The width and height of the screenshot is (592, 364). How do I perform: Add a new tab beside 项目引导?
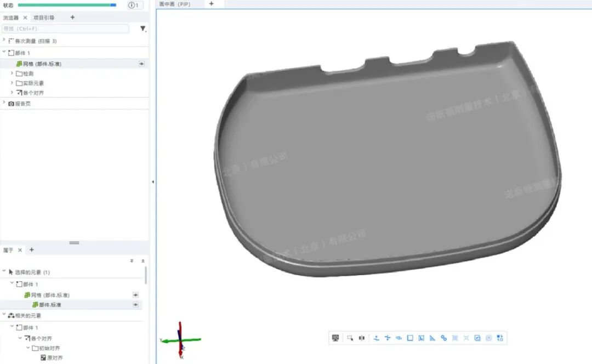click(72, 18)
